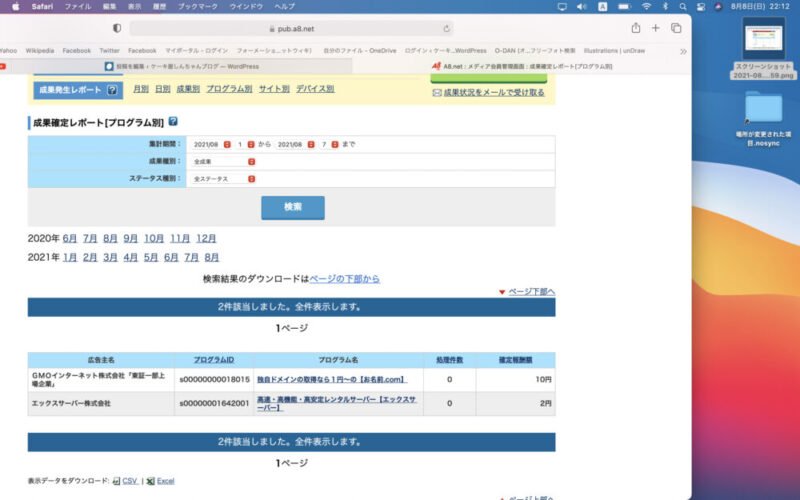Click the Safari share icon
Viewport: 800px width, 500px height.
coord(635,28)
